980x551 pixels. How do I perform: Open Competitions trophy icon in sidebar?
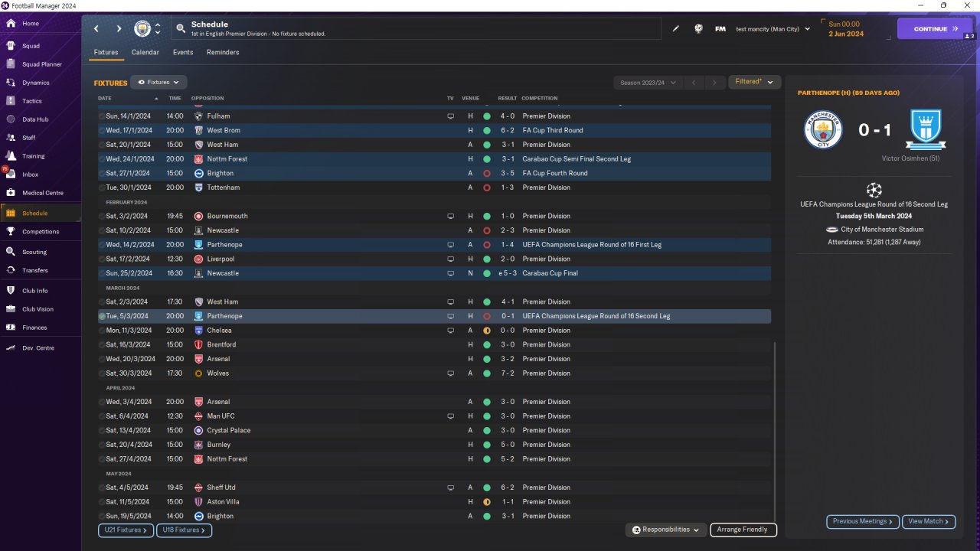coord(11,231)
